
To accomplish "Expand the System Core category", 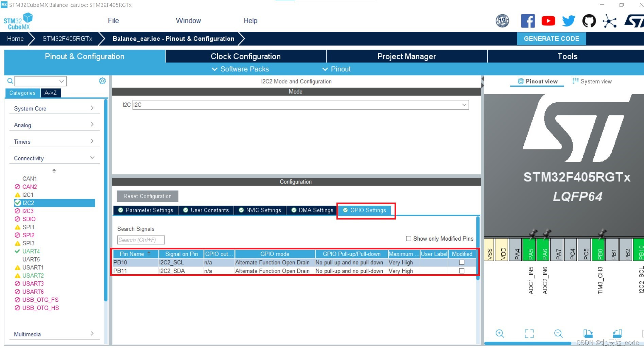I will click(54, 108).
